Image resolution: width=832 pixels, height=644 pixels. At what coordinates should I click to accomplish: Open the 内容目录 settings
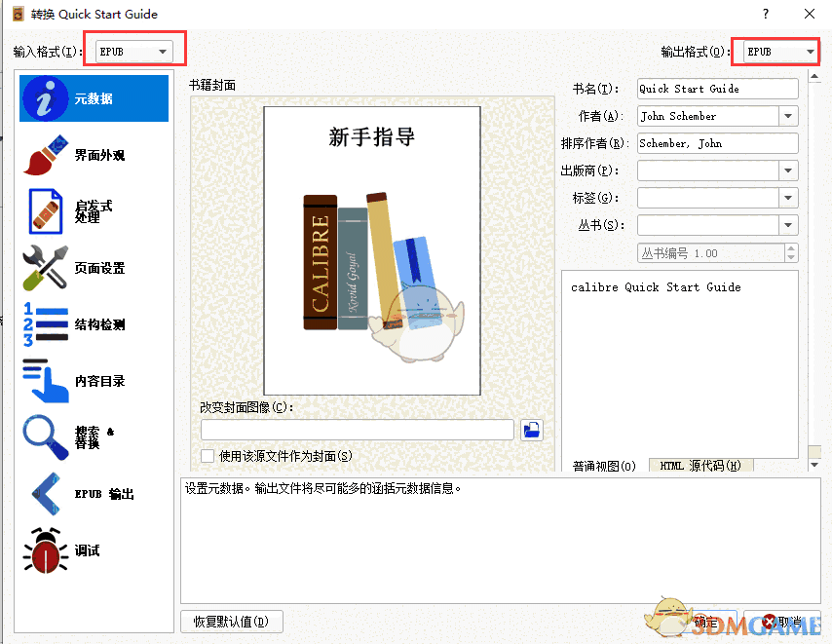[93, 380]
